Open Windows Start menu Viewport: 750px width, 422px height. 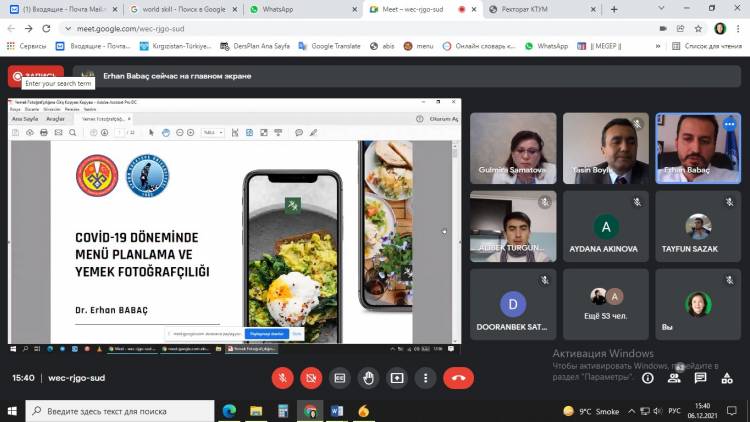click(12, 411)
